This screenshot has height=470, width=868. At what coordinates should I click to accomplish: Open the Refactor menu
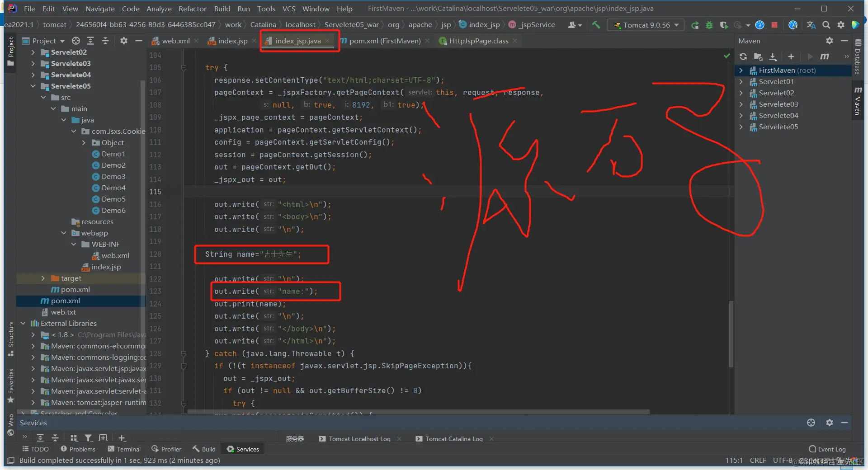[x=192, y=9]
